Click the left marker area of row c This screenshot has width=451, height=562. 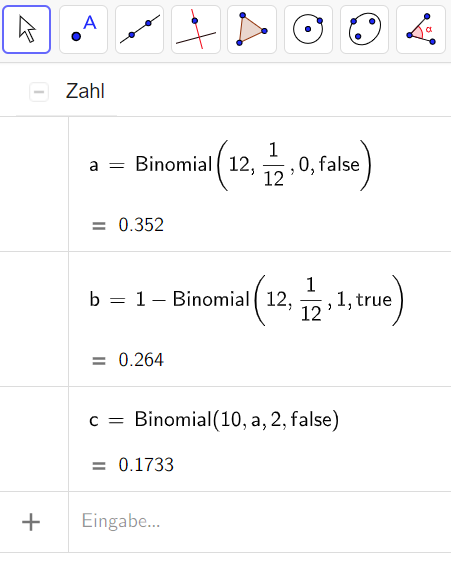click(34, 439)
